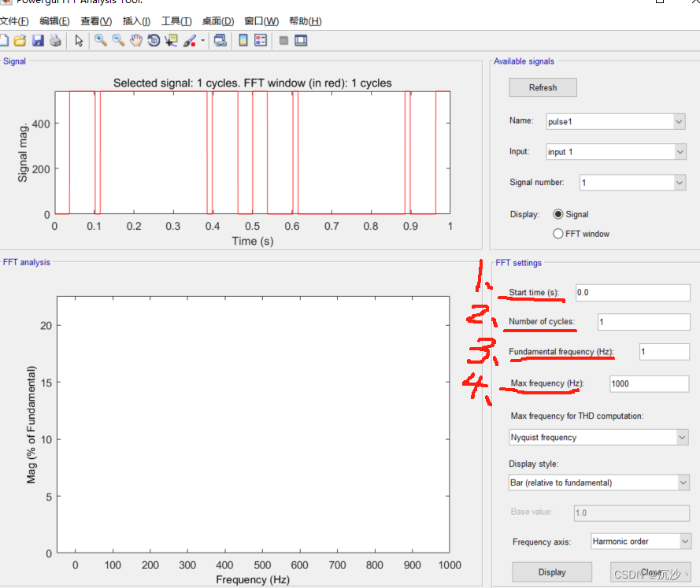This screenshot has width=700, height=588.
Task: Click the Link Plot icon
Action: (220, 41)
